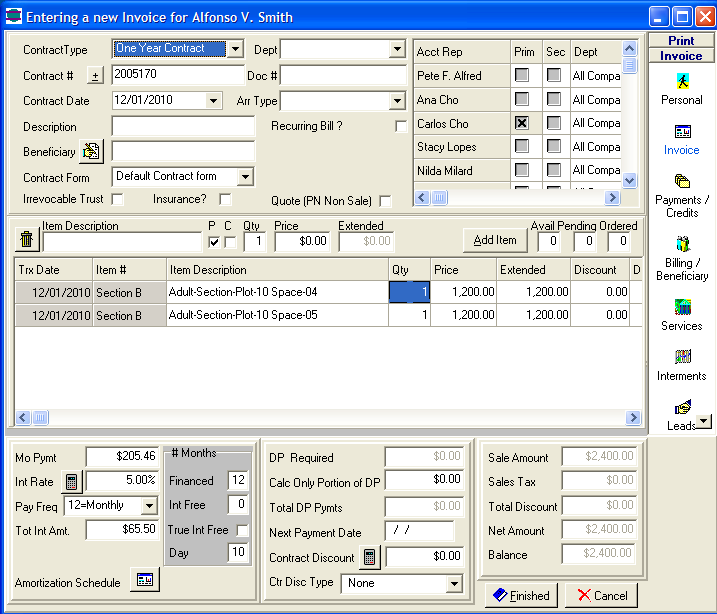Open Payments / Credits section icon
Image resolution: width=717 pixels, height=614 pixels.
[682, 182]
